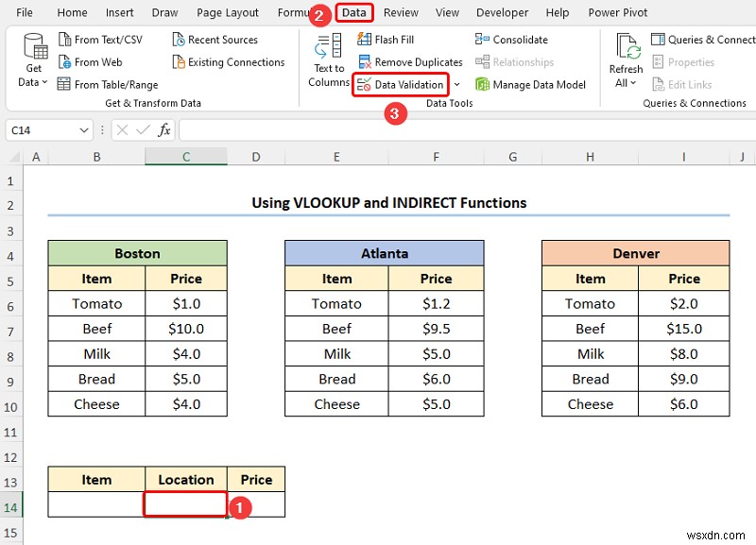Open the Power Pivot tab
The height and width of the screenshot is (545, 756).
click(x=617, y=12)
